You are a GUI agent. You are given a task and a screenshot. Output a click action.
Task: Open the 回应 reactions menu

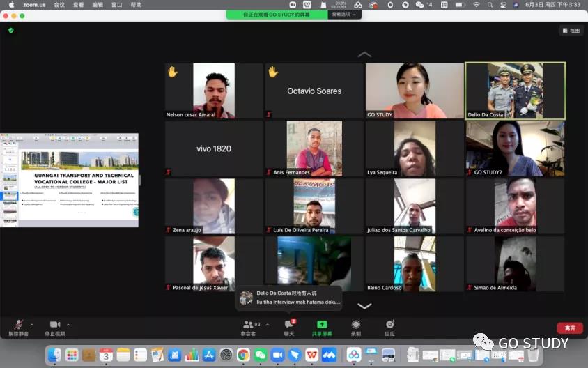point(389,326)
